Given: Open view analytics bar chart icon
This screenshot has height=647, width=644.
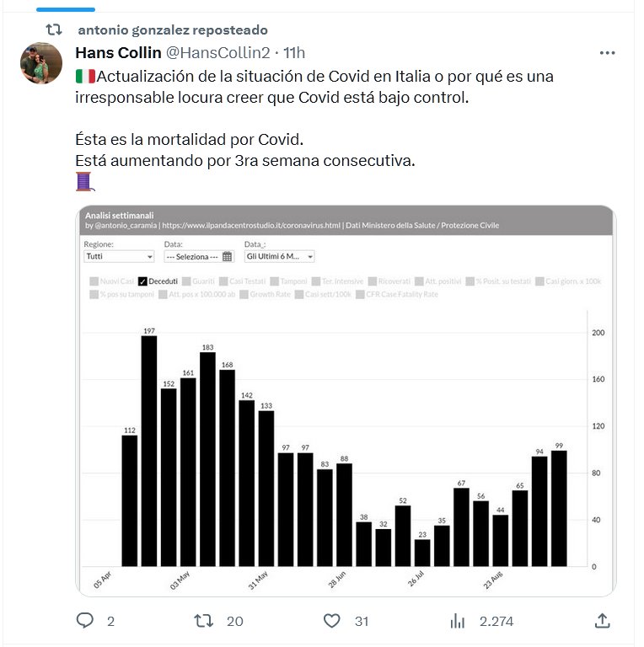Looking at the screenshot, I should coord(458,621).
